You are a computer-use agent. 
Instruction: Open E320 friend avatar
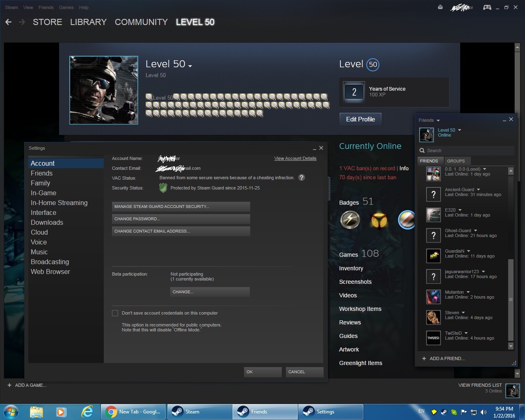point(434,215)
